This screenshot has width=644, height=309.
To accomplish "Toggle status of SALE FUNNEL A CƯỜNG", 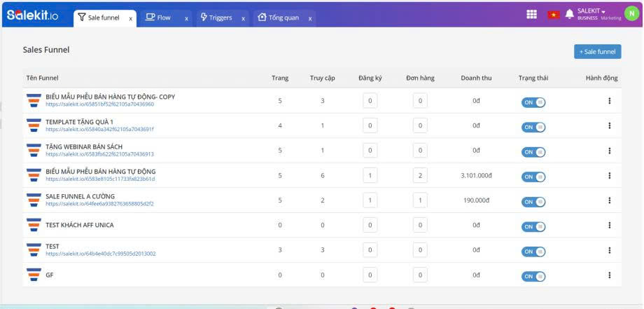I will (x=533, y=201).
